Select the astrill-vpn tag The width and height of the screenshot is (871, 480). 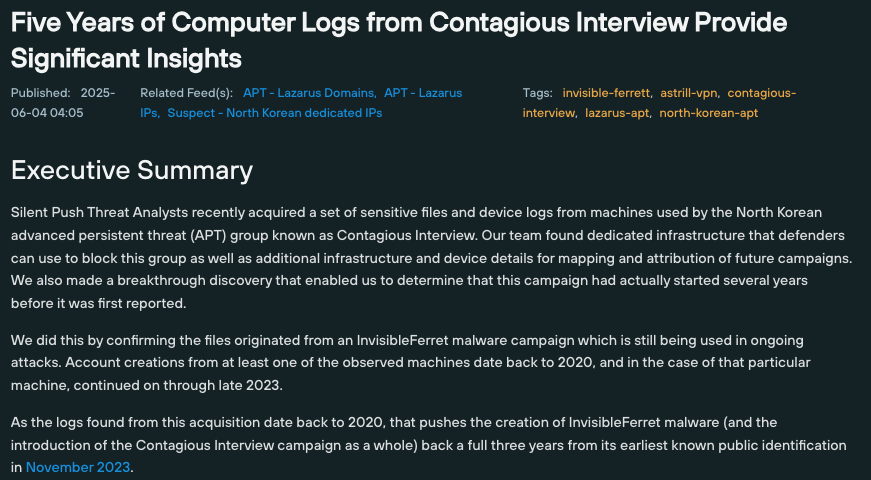(688, 93)
